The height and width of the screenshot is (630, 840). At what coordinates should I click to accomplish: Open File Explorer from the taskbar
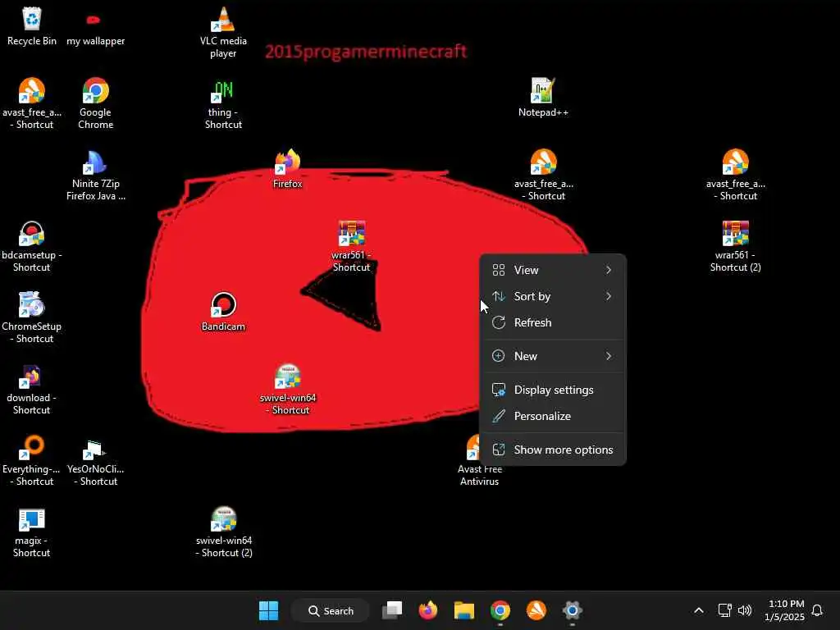(464, 610)
